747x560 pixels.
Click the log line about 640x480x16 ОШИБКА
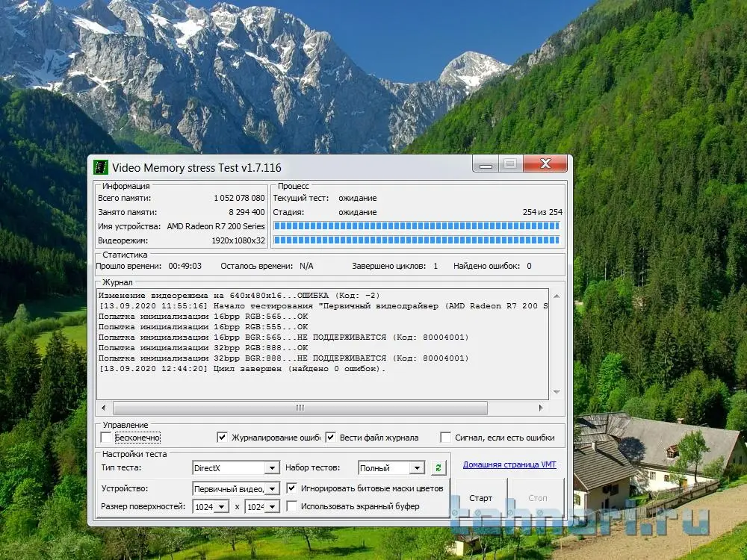coord(239,295)
